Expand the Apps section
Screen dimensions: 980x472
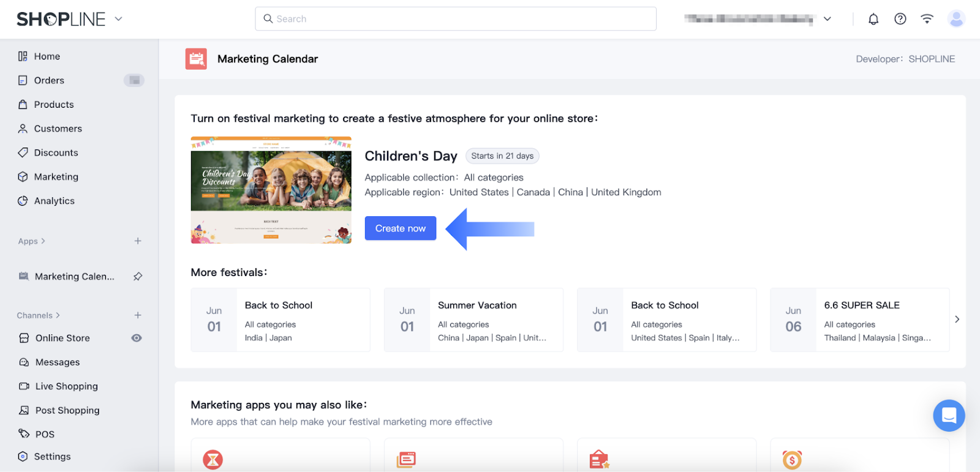32,241
